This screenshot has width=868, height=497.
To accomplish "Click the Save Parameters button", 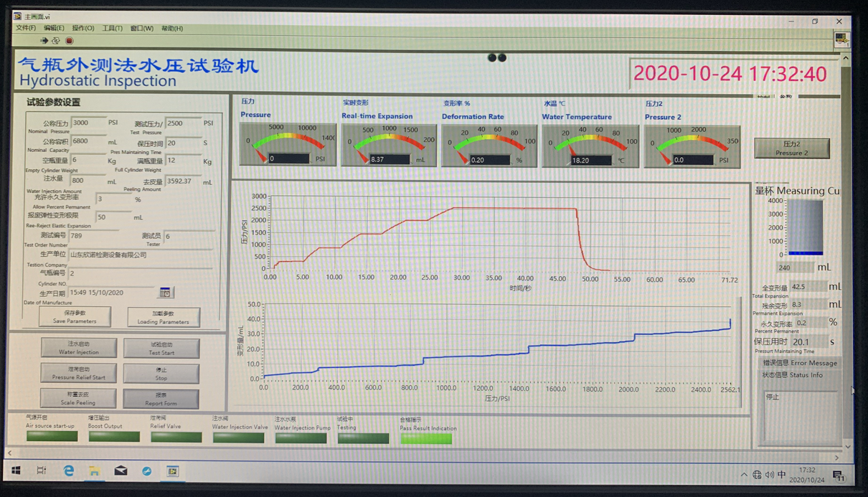I will (x=75, y=317).
